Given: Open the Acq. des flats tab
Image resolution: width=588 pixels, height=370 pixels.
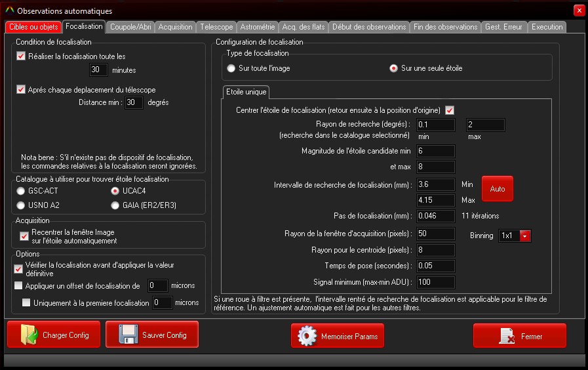Looking at the screenshot, I should (x=304, y=27).
